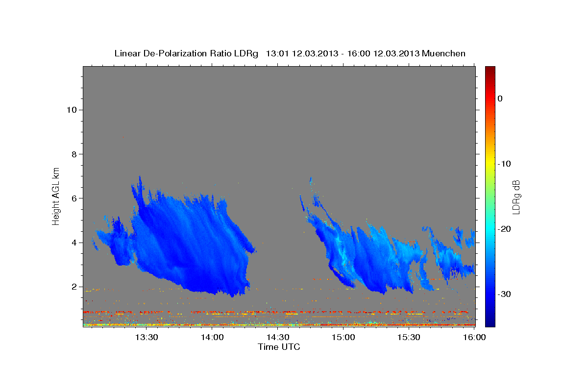This screenshot has height=392, width=588.
Task: Click the height tick label 8
Action: pyautogui.click(x=74, y=154)
